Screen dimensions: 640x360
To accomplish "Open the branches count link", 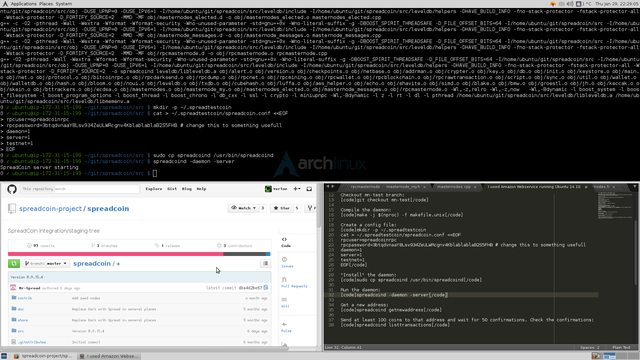I will pos(104,246).
